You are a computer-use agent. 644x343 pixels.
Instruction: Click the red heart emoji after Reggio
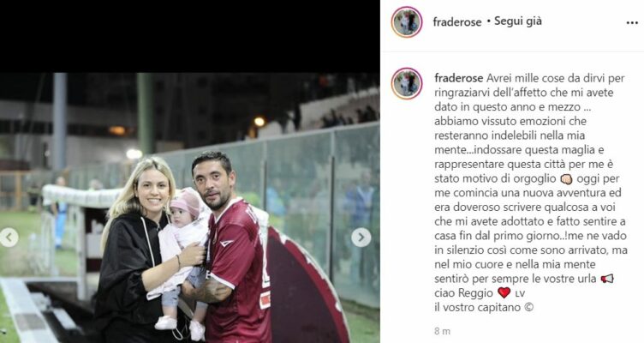pos(504,292)
